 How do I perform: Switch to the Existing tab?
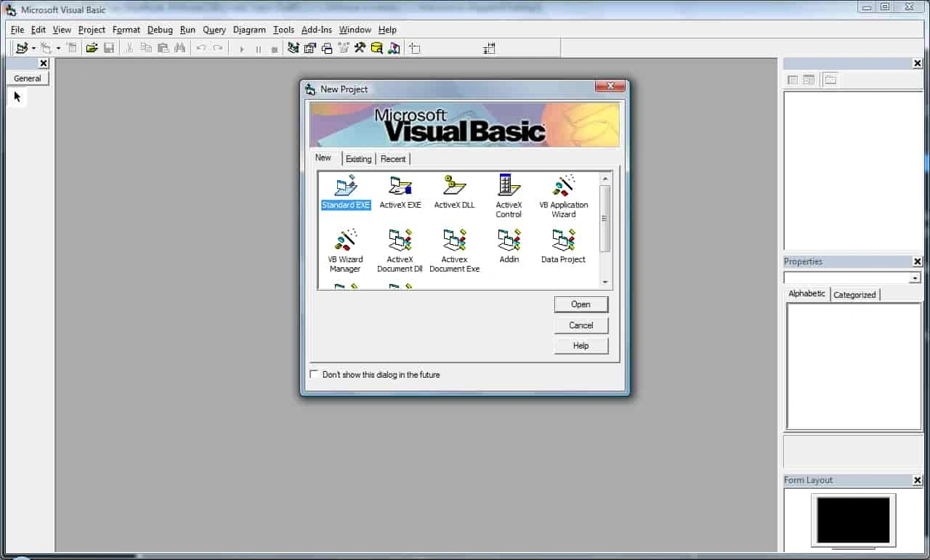tap(359, 159)
